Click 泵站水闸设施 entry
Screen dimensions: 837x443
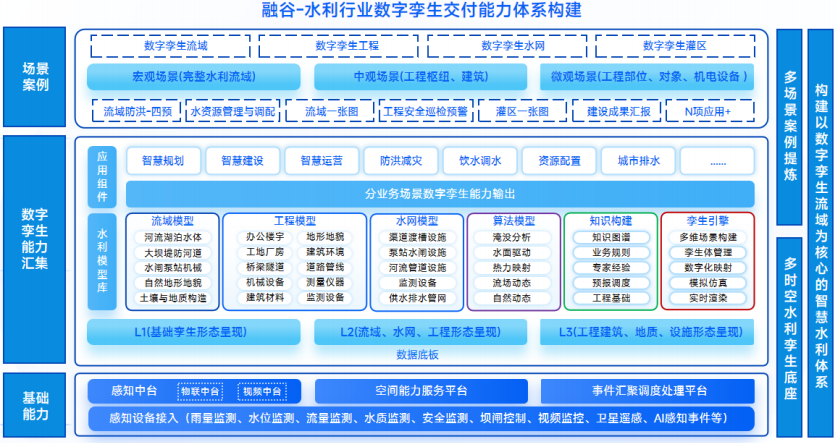click(417, 252)
